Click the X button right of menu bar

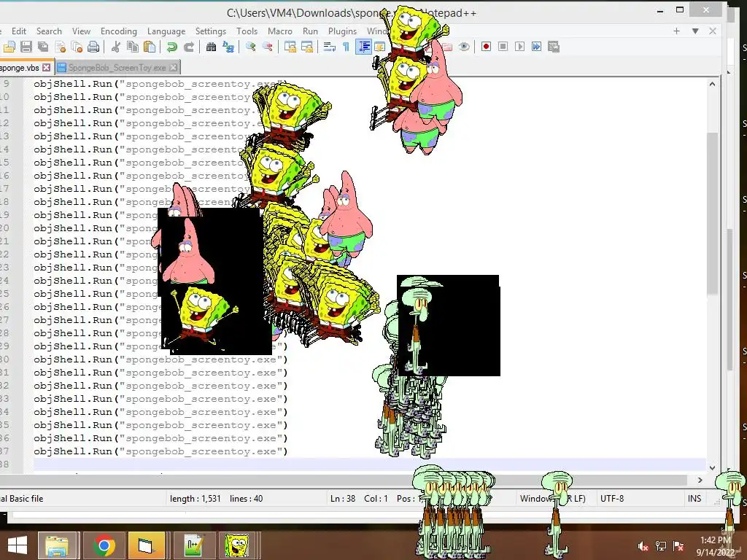click(x=713, y=31)
